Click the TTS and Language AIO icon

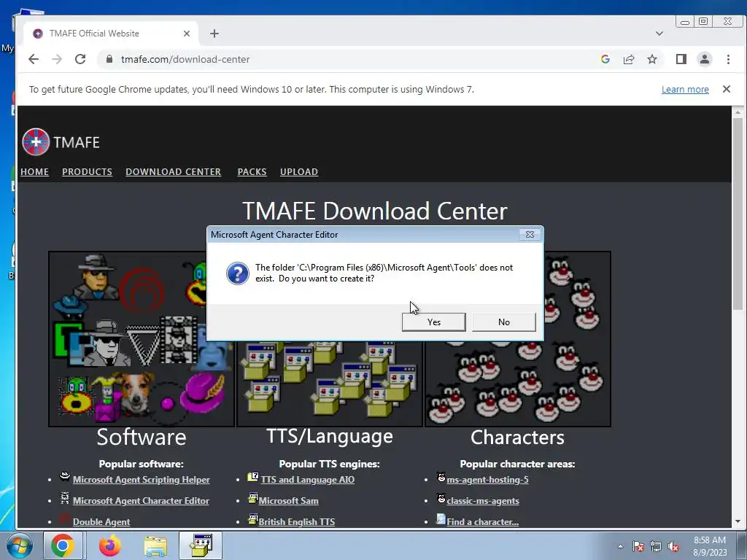tap(253, 477)
